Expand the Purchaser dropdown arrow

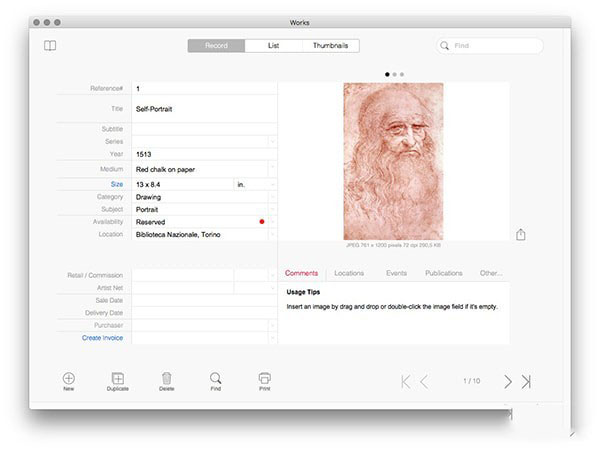(x=272, y=325)
